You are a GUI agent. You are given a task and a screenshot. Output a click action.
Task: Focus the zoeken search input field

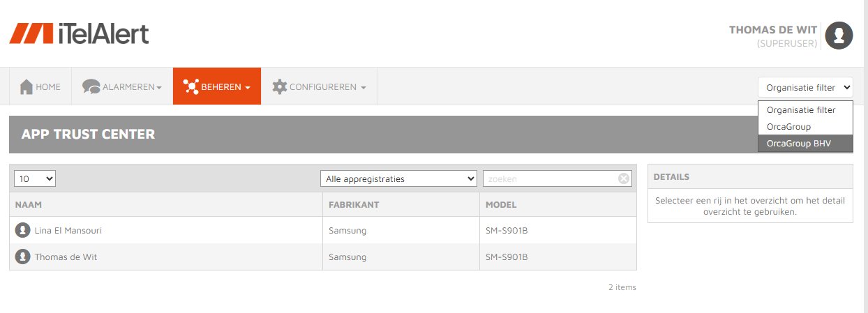point(551,178)
